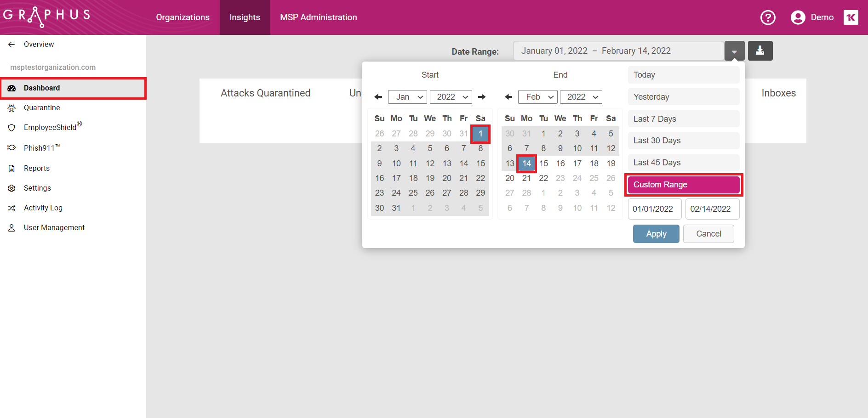This screenshot has height=418, width=868.
Task: Open the Activity Log sidebar link
Action: (x=43, y=208)
